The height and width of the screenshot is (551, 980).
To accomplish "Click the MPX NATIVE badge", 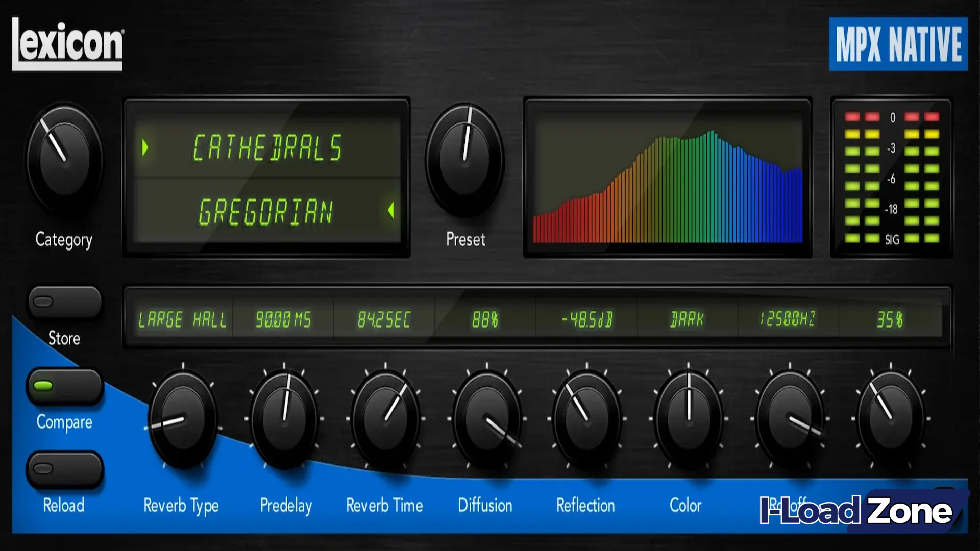I will 898,44.
